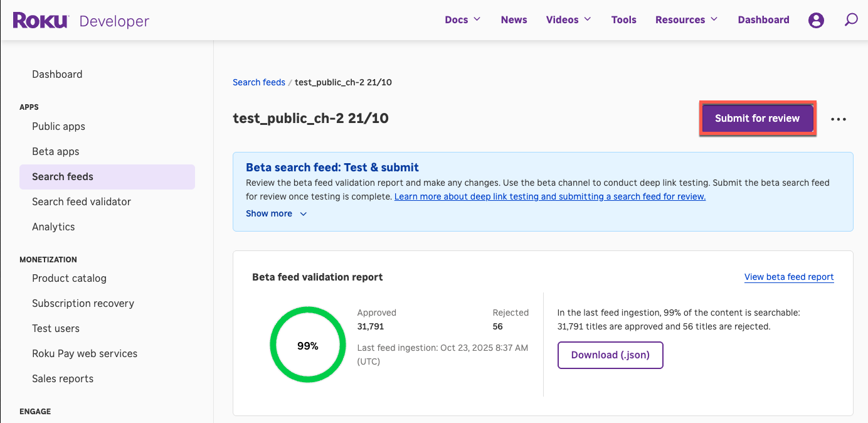Click the Search feeds breadcrumb link
This screenshot has height=423, width=868.
(x=259, y=82)
